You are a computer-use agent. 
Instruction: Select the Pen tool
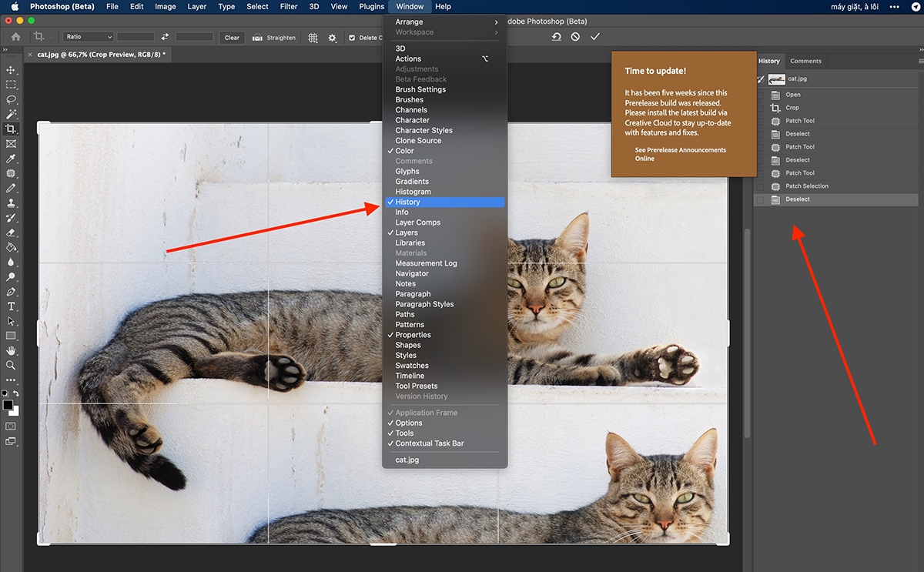pos(11,292)
